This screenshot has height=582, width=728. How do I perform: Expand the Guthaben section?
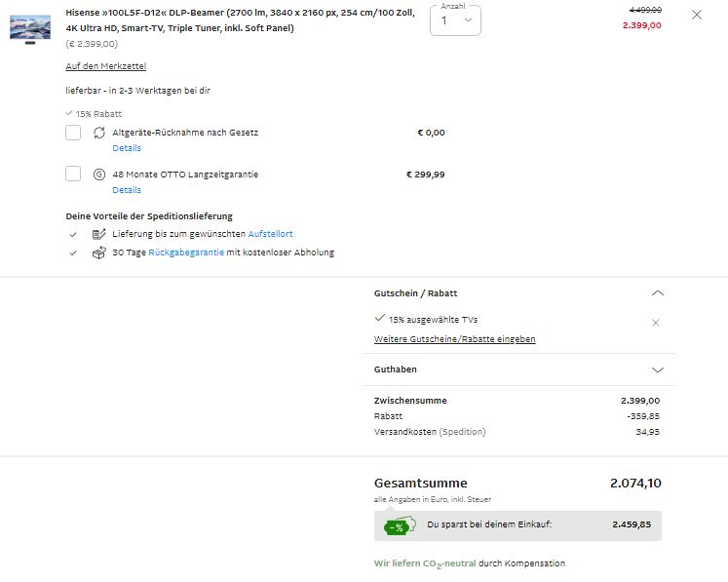click(657, 369)
